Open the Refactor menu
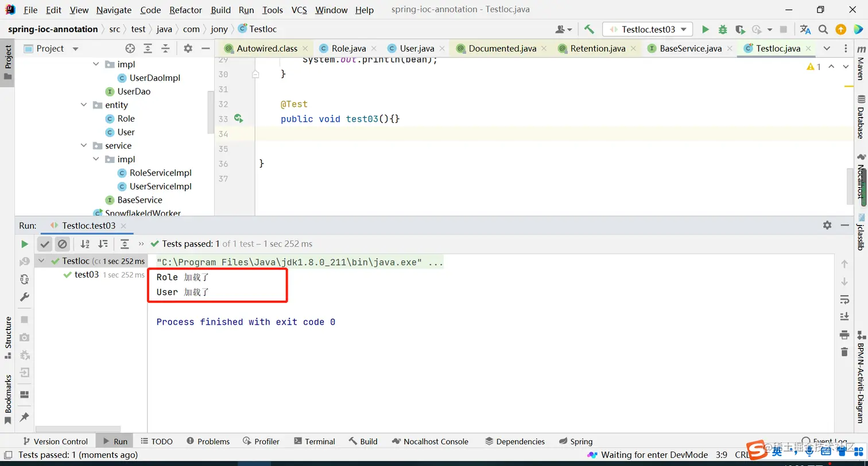868x466 pixels. coord(185,10)
